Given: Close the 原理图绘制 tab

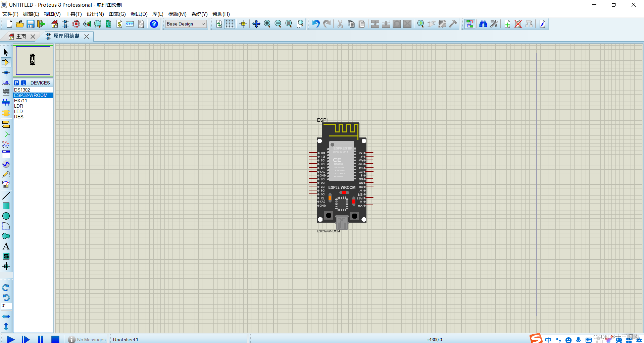Looking at the screenshot, I should [x=87, y=37].
